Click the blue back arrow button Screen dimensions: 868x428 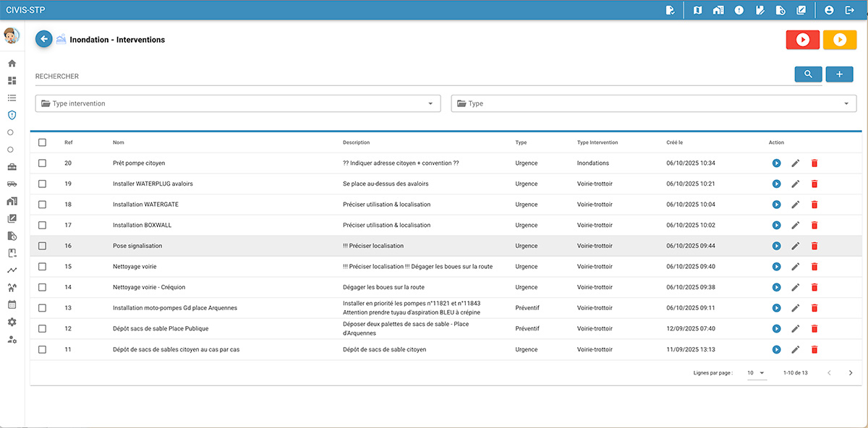[44, 39]
